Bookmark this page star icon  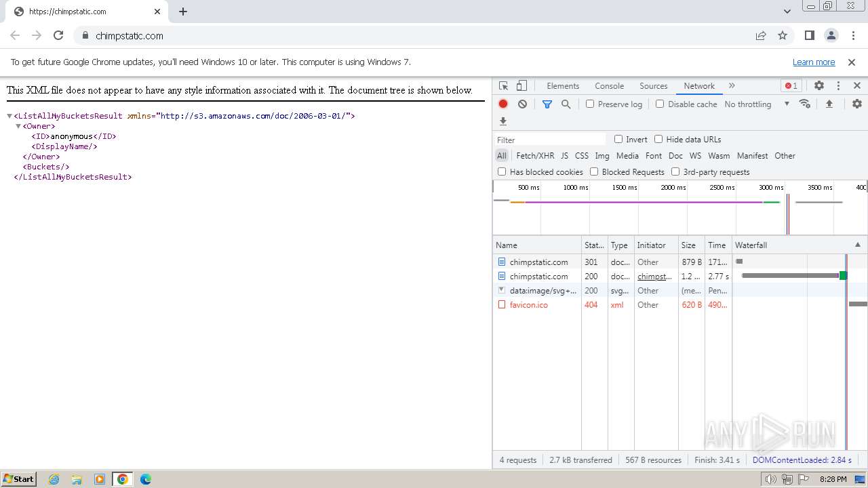coord(783,36)
